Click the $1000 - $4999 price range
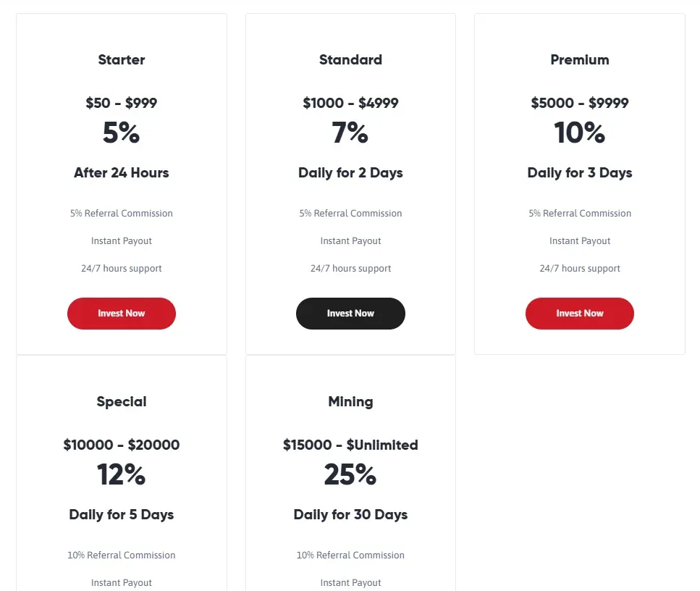The width and height of the screenshot is (700, 591). click(350, 103)
